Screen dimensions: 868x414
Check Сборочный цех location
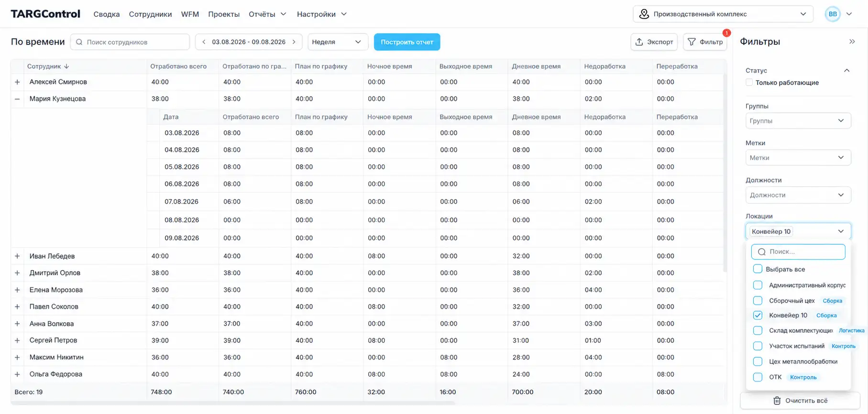pyautogui.click(x=758, y=301)
